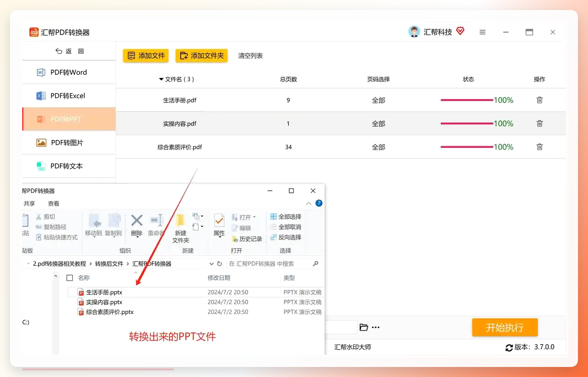588x377 pixels.
Task: Clear the list with 清空列表
Action: coord(250,56)
